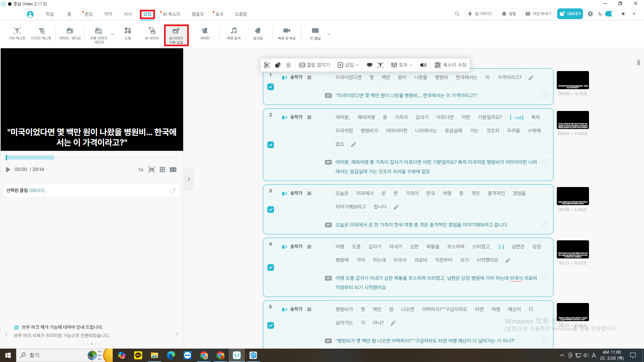The image size is (644, 362).
Task: Select the 도형 shapes tool
Action: tap(127, 34)
